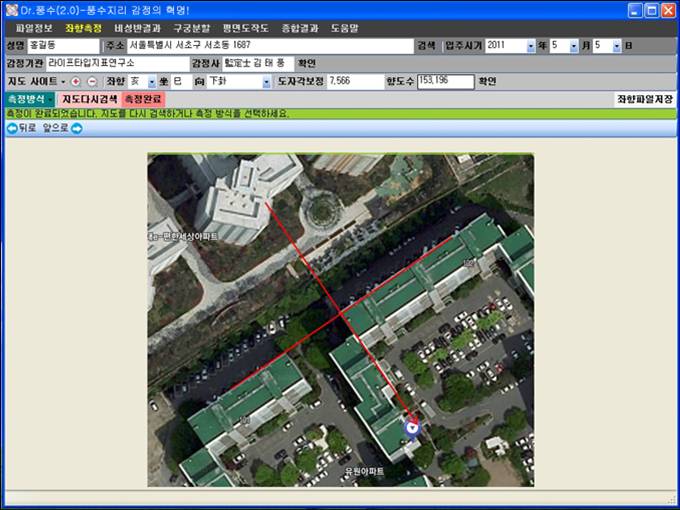Click the 좌향파일저장 button
Viewport: 680px width, 510px height.
[645, 99]
